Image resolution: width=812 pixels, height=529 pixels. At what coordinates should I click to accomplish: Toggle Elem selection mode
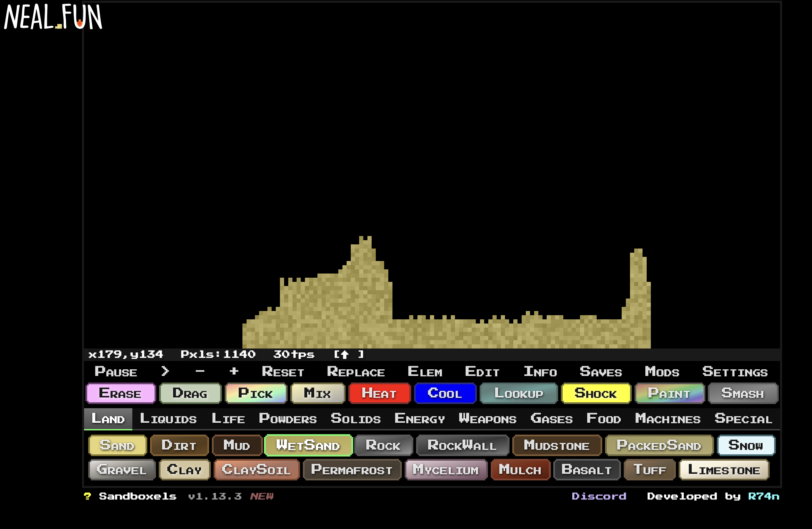[425, 372]
